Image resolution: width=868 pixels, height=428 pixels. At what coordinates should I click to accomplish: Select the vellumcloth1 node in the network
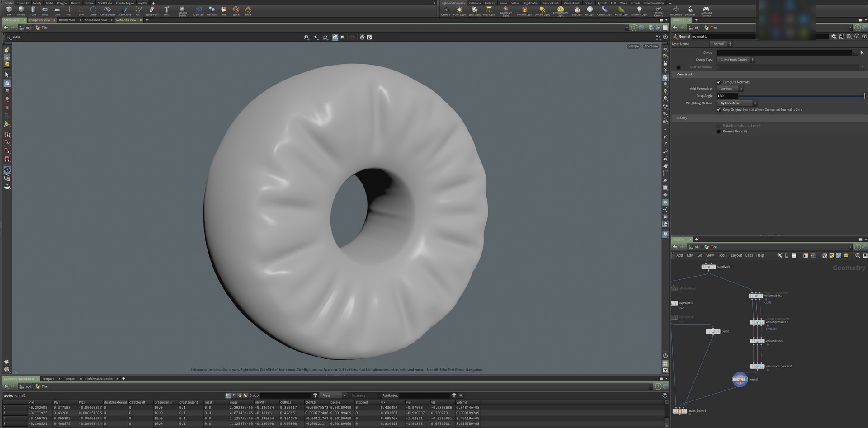(757, 296)
